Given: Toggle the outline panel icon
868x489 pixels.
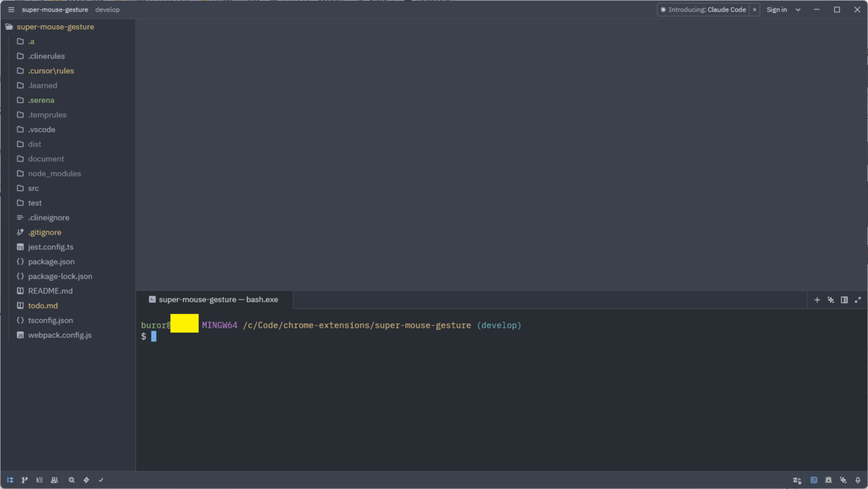Looking at the screenshot, I should point(39,480).
